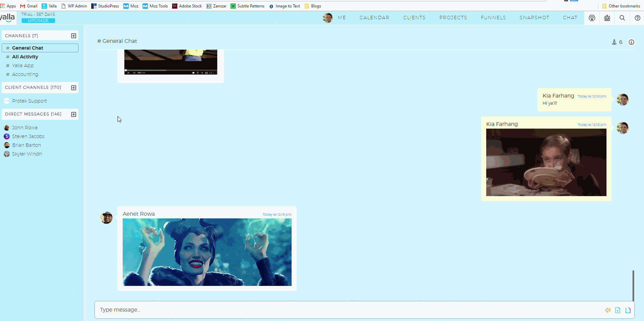Image resolution: width=644 pixels, height=321 pixels.
Task: Open direct message with Brian Barton
Action: point(26,145)
